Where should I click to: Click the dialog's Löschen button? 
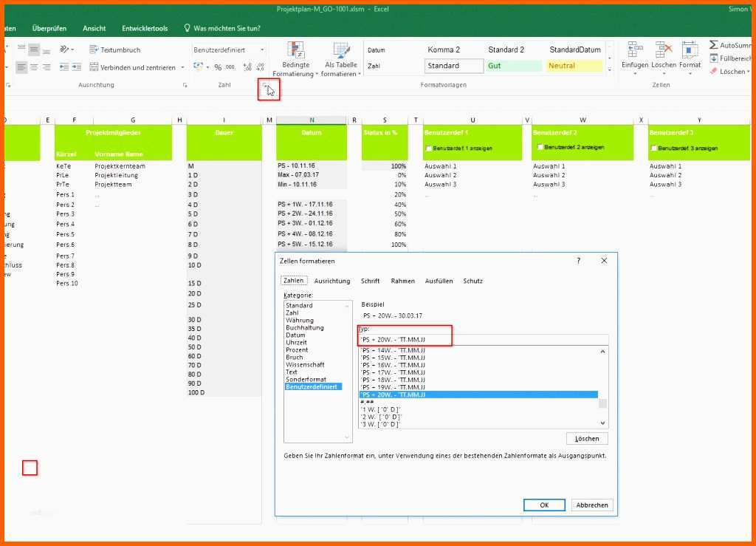click(587, 438)
